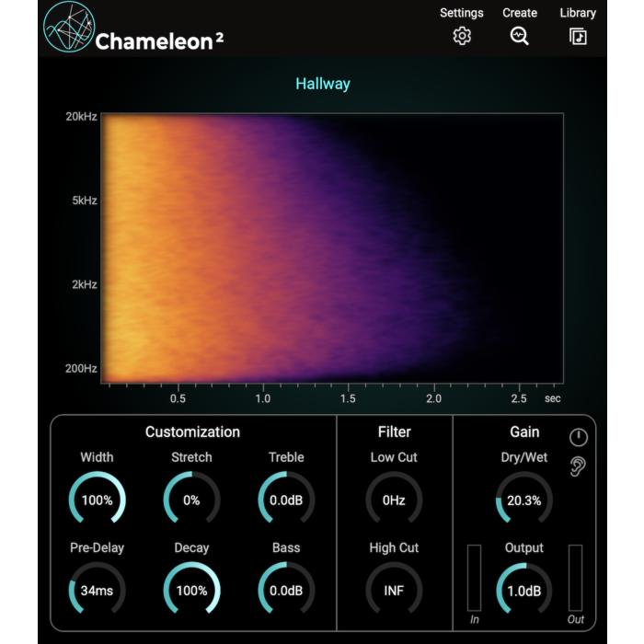
Task: Click the Treble knob at 0.0dB
Action: (286, 500)
